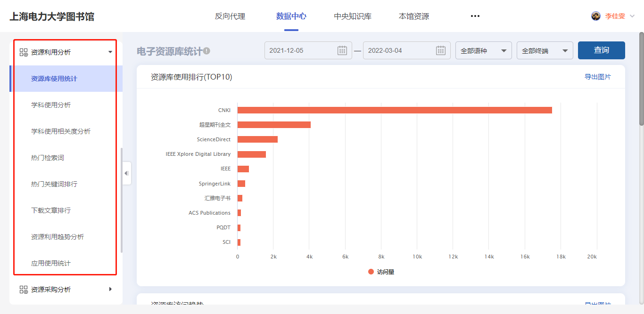
Task: Click the SpringerLink axis label
Action: pyautogui.click(x=215, y=184)
